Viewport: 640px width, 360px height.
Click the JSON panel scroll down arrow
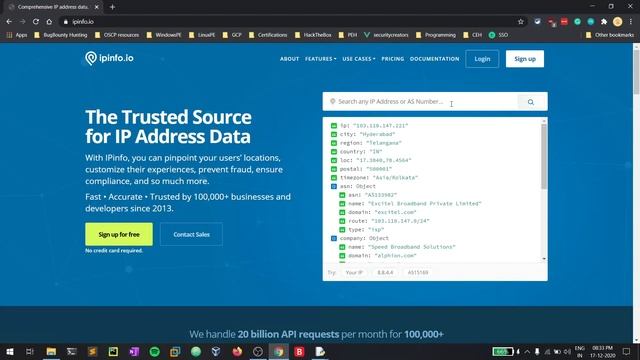coord(544,259)
